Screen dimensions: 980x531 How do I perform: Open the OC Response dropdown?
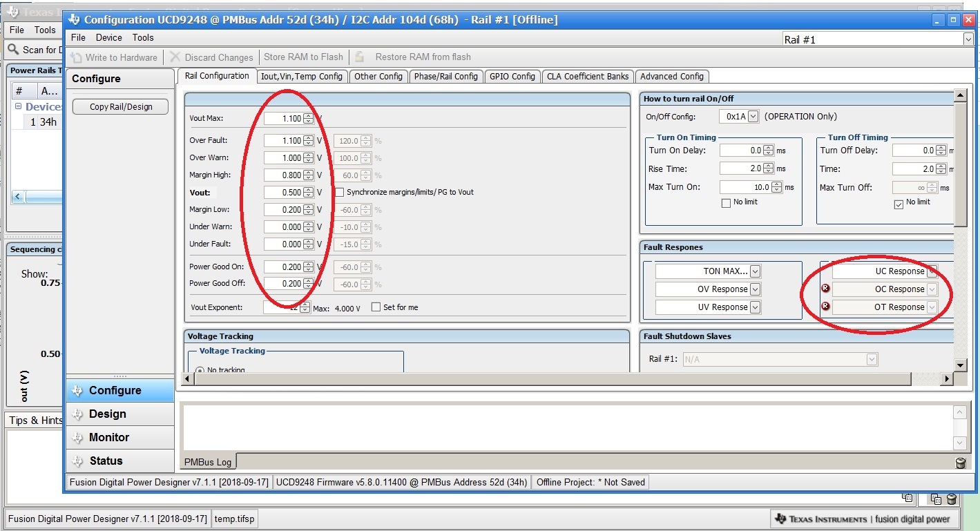pos(932,289)
